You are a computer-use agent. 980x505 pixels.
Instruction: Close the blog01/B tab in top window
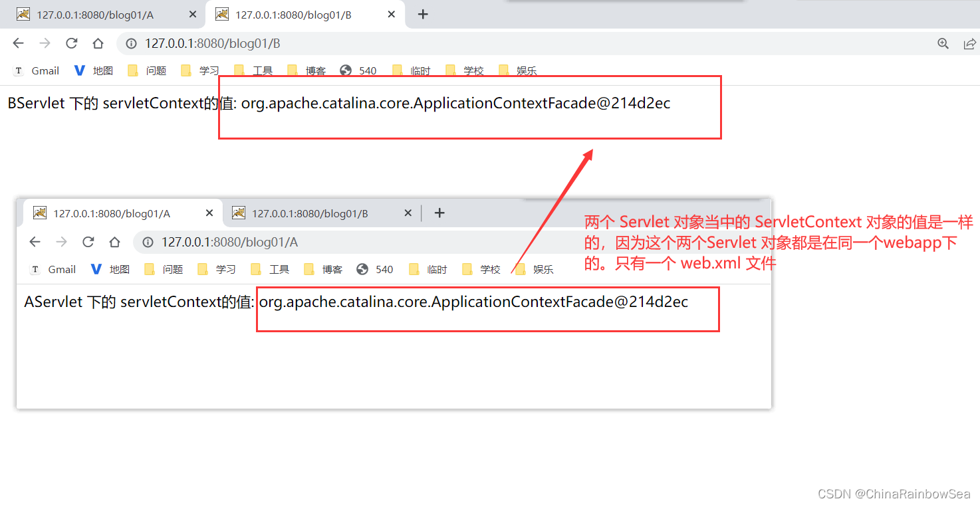[392, 15]
